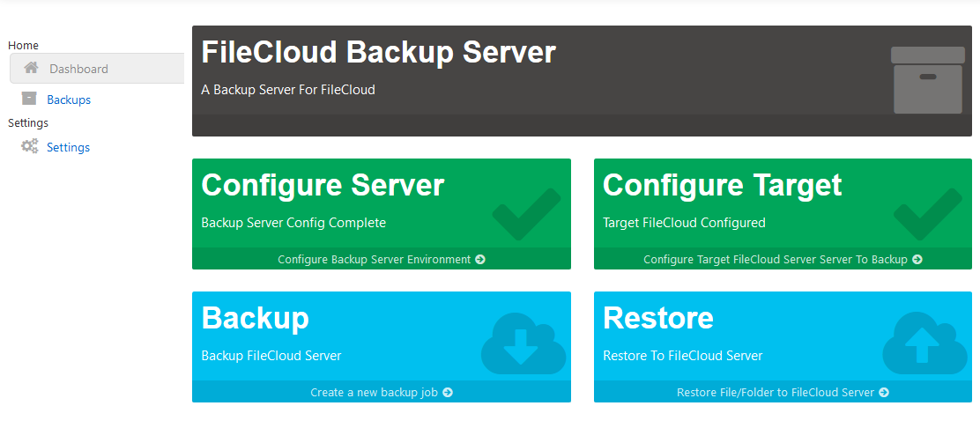Select the Backup tile title

255,318
